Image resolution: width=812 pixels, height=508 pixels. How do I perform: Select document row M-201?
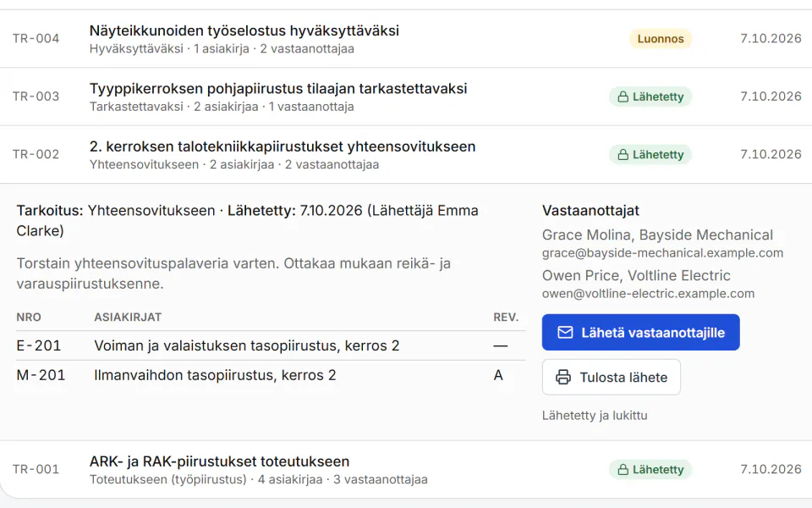coord(271,375)
